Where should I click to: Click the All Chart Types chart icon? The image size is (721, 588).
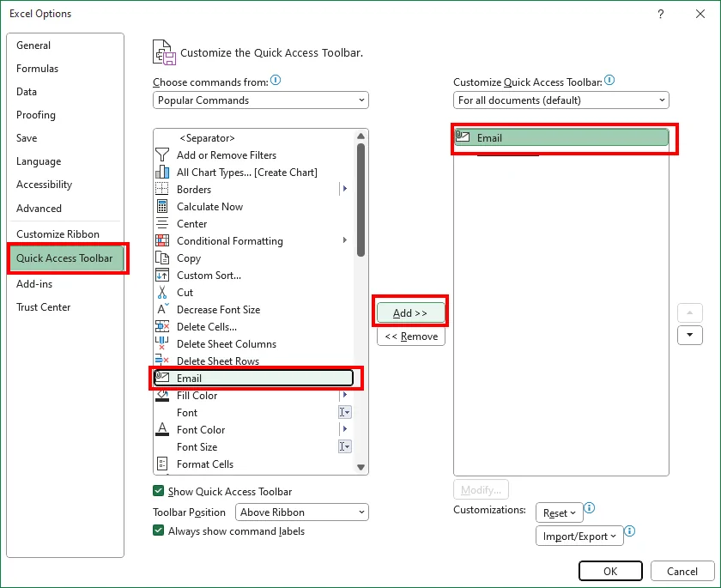tap(162, 172)
